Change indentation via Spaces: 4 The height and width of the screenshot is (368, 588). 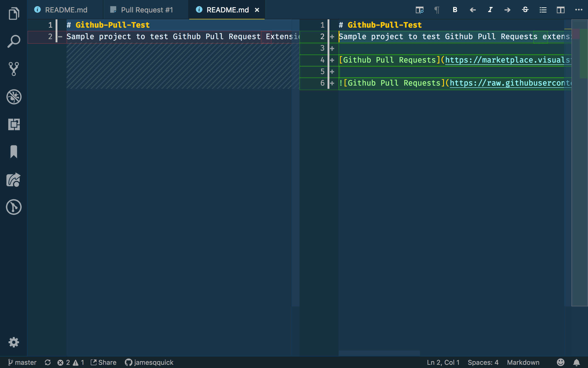point(483,362)
